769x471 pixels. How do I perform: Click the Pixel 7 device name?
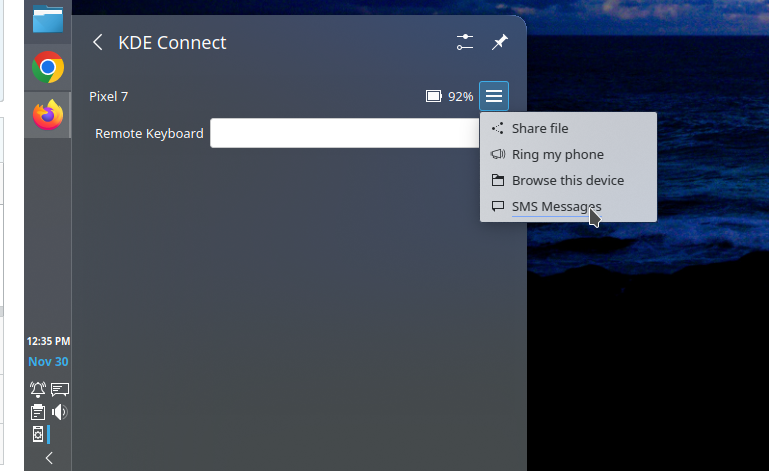pyautogui.click(x=109, y=97)
